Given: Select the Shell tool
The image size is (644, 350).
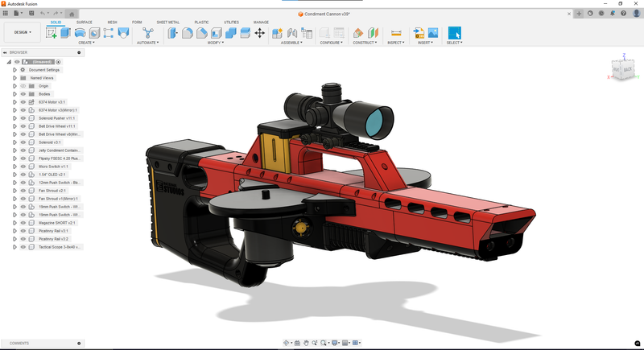Looking at the screenshot, I should click(217, 33).
